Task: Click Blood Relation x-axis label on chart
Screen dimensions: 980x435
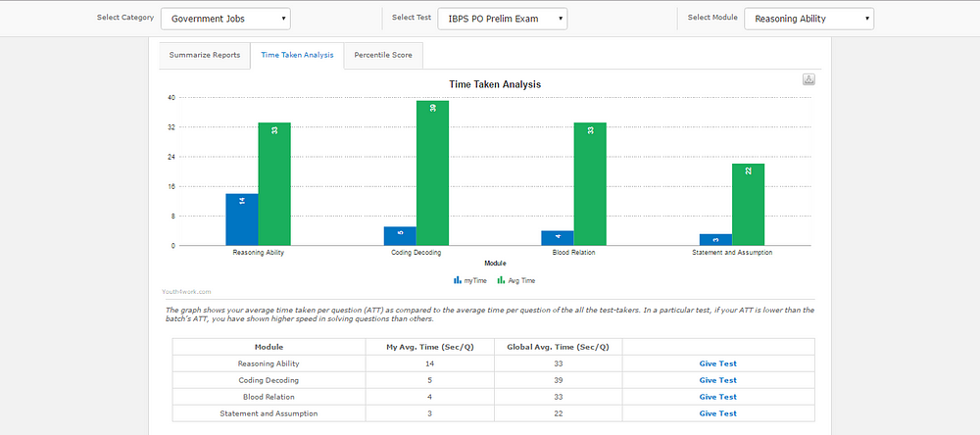Action: [x=573, y=253]
